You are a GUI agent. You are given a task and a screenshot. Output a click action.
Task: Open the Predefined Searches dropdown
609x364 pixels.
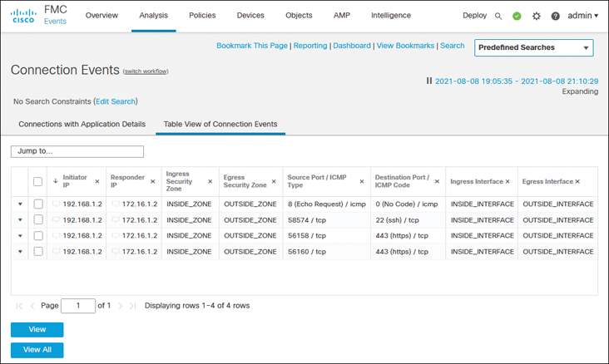[x=534, y=47]
